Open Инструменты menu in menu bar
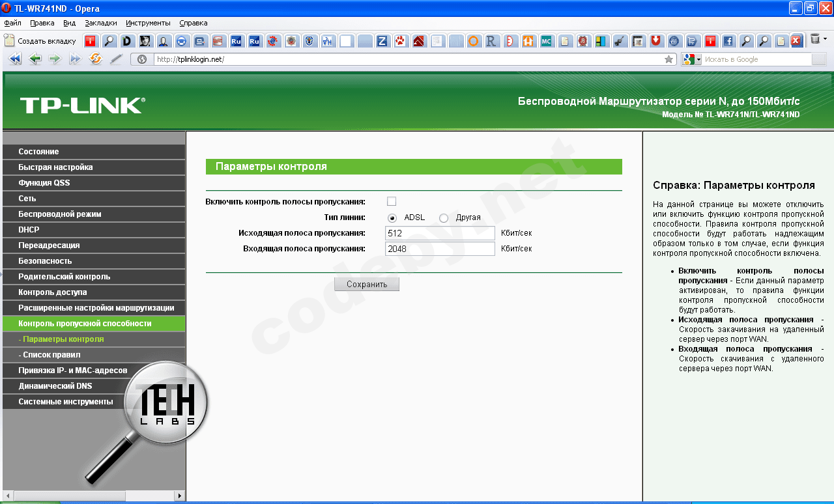The width and height of the screenshot is (834, 504). pos(149,23)
